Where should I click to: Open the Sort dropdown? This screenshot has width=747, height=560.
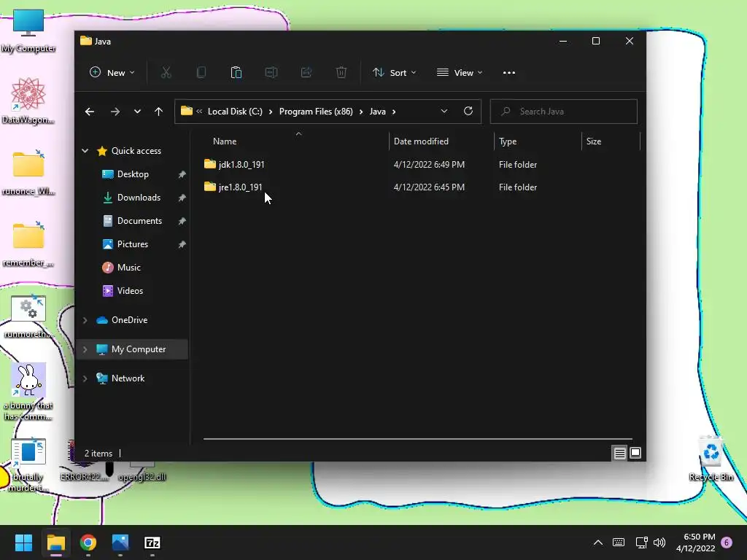tap(395, 72)
